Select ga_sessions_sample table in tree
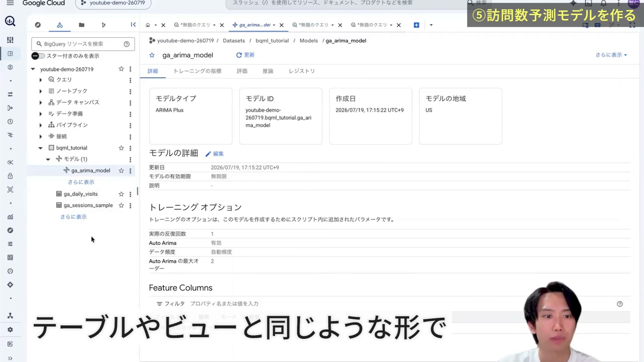The width and height of the screenshot is (644, 362). [88, 205]
